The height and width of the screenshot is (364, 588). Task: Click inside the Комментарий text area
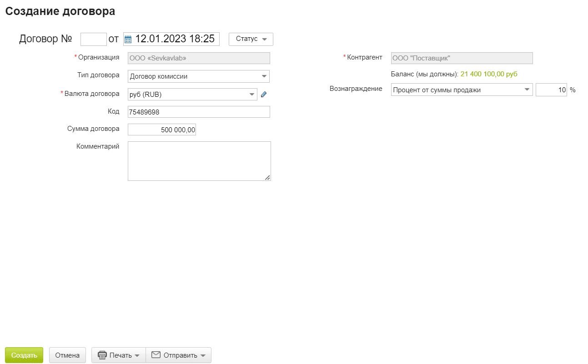pyautogui.click(x=199, y=161)
